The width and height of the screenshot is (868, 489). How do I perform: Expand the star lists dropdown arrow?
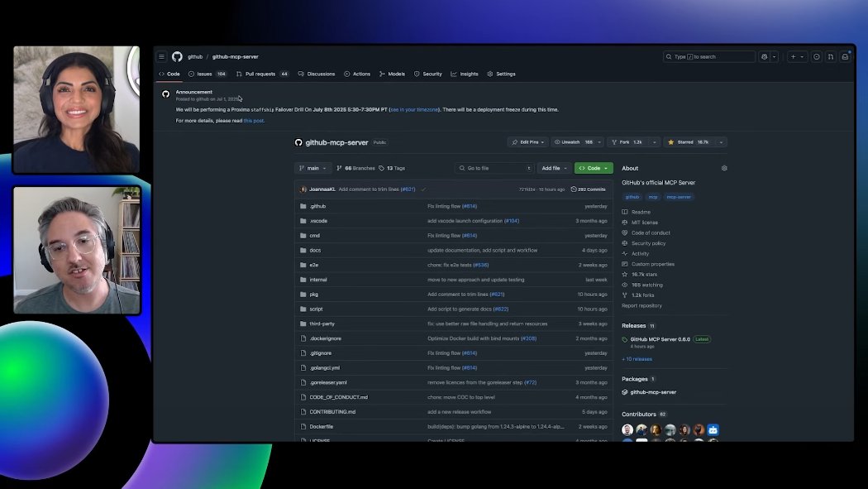click(721, 142)
